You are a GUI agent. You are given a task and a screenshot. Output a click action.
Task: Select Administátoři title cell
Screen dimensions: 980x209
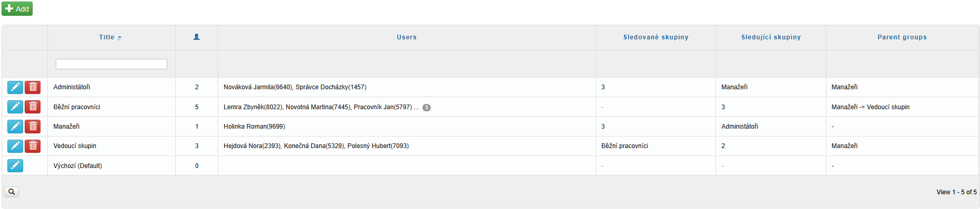[x=112, y=87]
